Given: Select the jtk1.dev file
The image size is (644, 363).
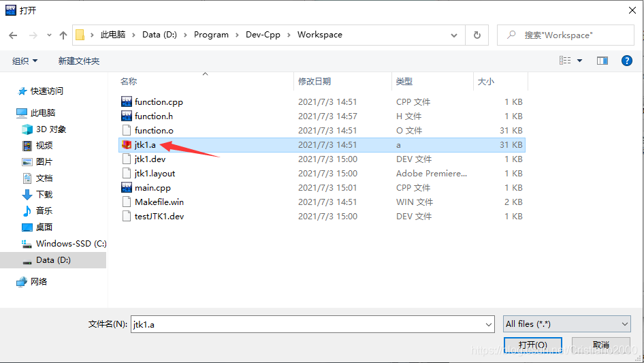Looking at the screenshot, I should pos(150,159).
